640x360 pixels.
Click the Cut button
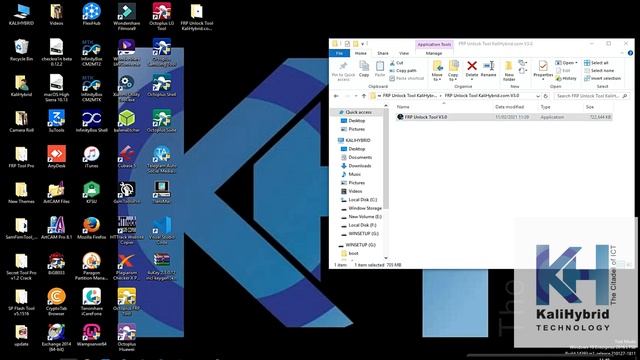pos(396,63)
